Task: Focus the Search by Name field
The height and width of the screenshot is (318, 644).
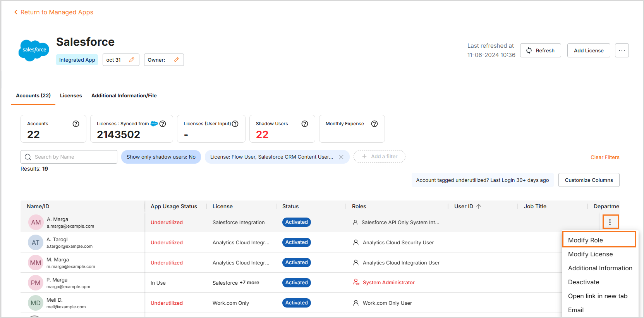Action: [69, 157]
